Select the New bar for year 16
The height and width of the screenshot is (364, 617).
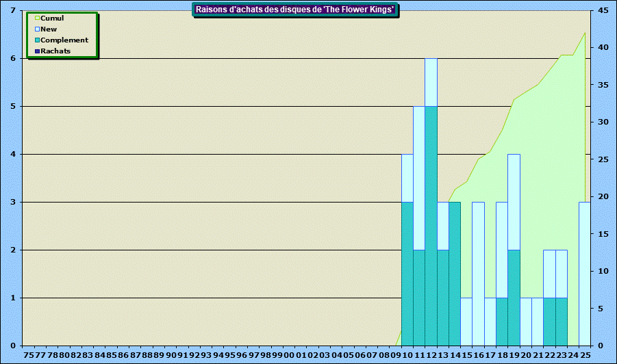478,274
